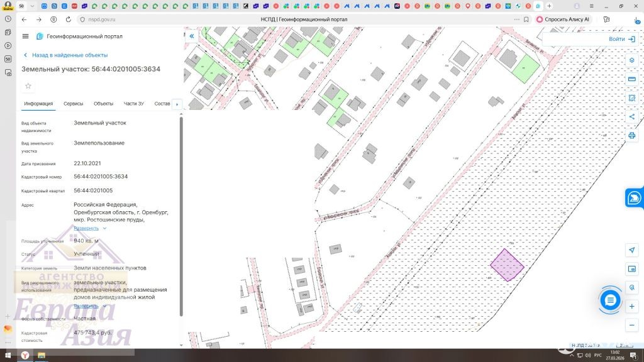Collapse the left info panel

click(x=192, y=36)
